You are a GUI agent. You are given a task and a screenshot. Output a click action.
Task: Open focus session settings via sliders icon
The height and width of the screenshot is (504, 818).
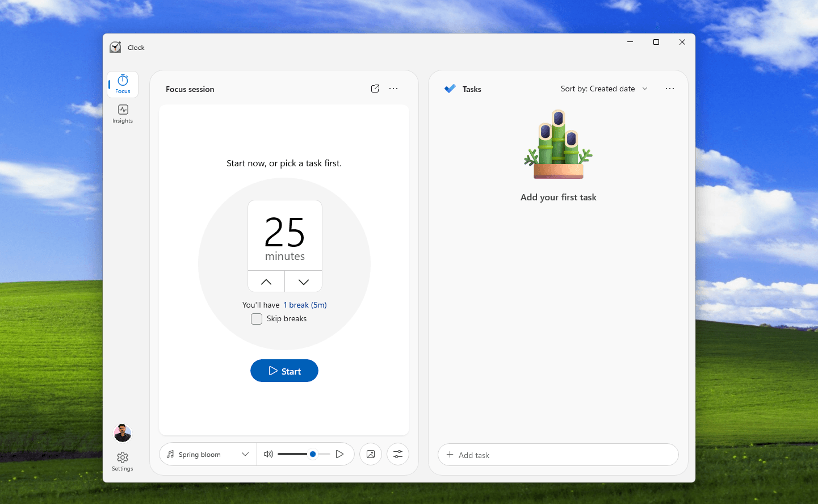click(397, 454)
